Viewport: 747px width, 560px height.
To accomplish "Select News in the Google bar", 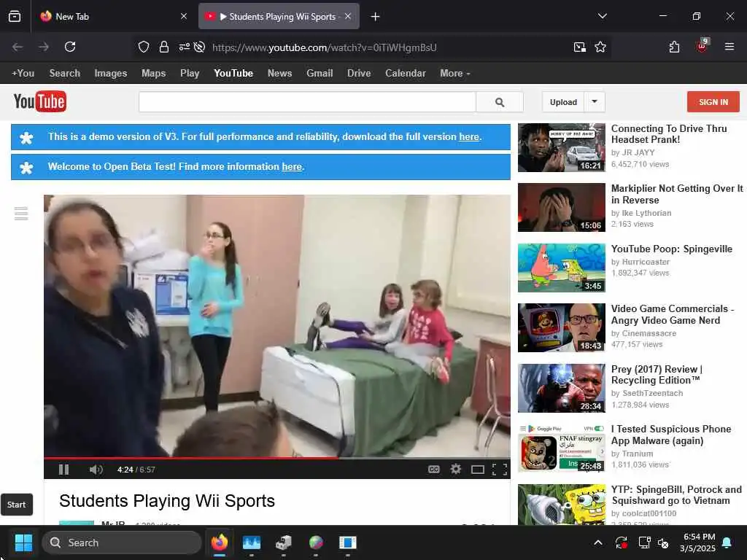I will point(279,74).
